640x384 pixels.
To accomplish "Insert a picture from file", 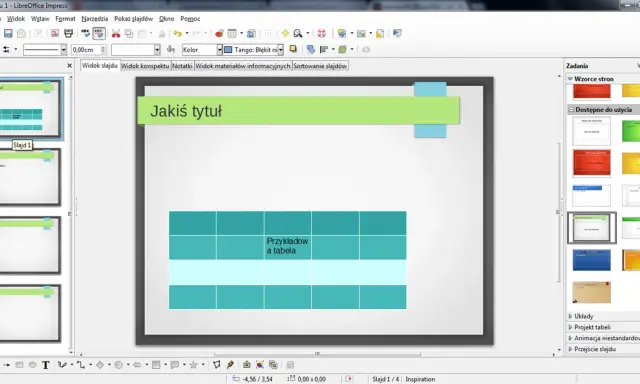I will coord(260,365).
